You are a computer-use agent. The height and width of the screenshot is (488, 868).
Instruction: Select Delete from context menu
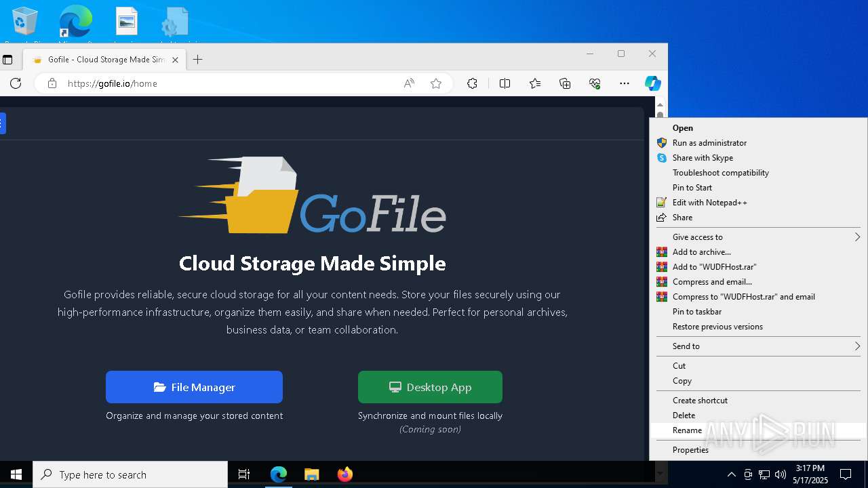pos(758,415)
